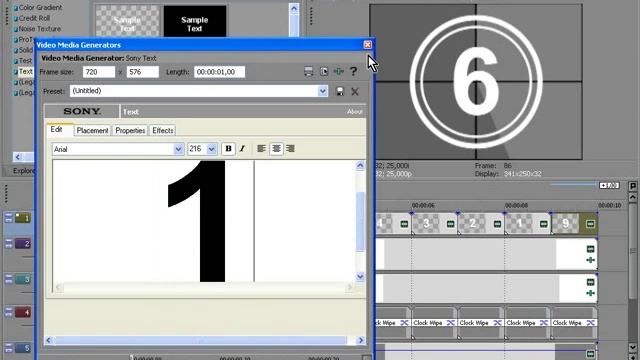Select Color Gradient generator

40,7
